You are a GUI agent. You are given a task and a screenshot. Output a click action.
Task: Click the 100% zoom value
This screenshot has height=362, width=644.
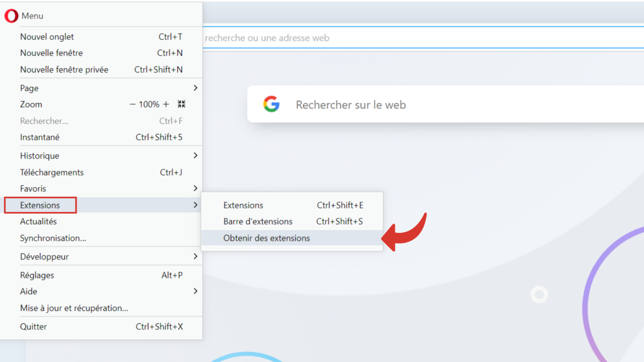tap(149, 105)
